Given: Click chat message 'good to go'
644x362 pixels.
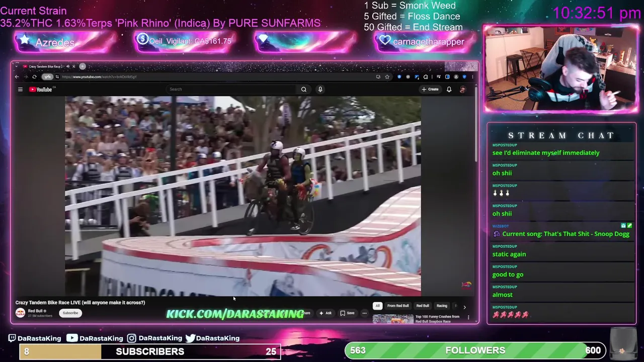Looking at the screenshot, I should pyautogui.click(x=508, y=275).
